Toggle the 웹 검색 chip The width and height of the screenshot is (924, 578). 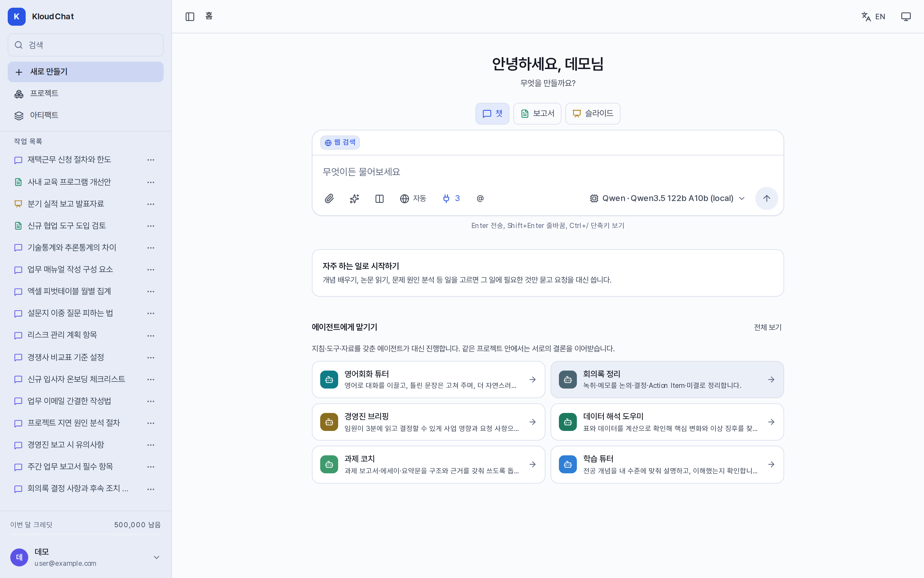(x=340, y=143)
